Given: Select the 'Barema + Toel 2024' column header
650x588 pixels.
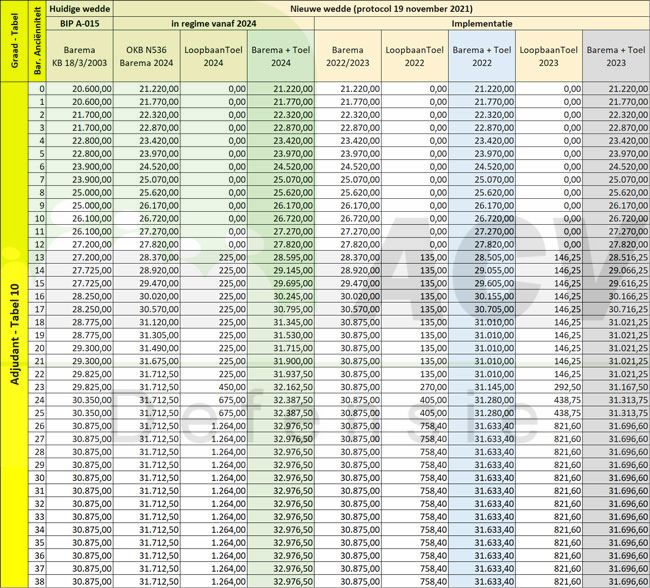Looking at the screenshot, I should pyautogui.click(x=281, y=56).
